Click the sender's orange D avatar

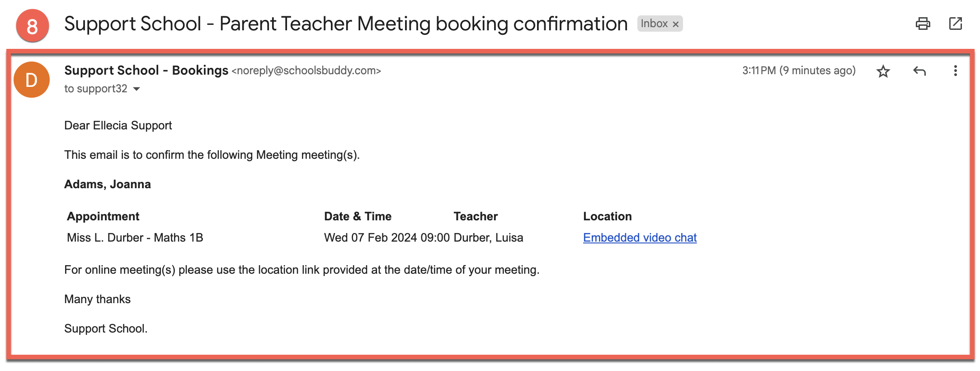32,80
